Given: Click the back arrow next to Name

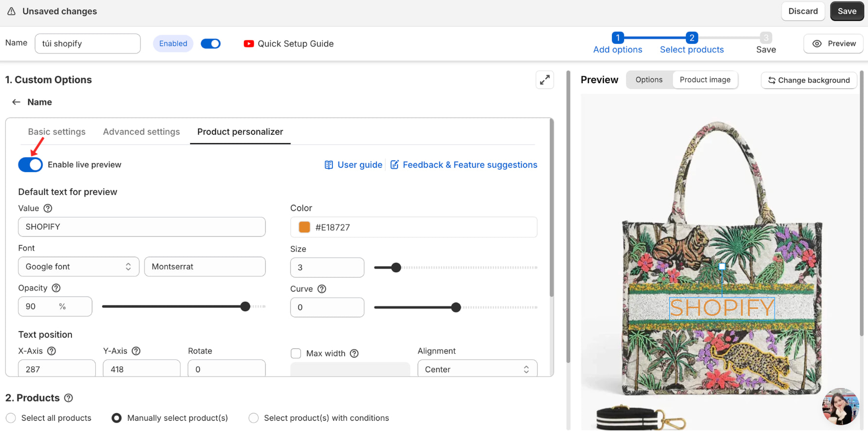Looking at the screenshot, I should [x=16, y=102].
